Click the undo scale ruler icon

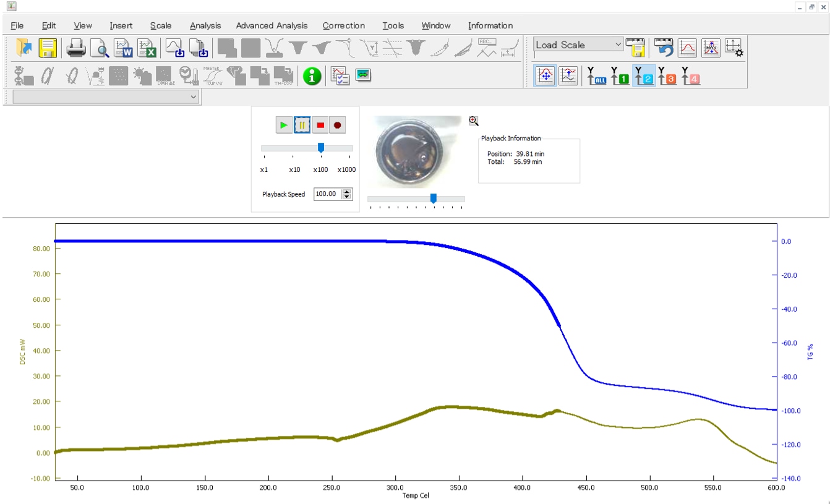[x=664, y=48]
